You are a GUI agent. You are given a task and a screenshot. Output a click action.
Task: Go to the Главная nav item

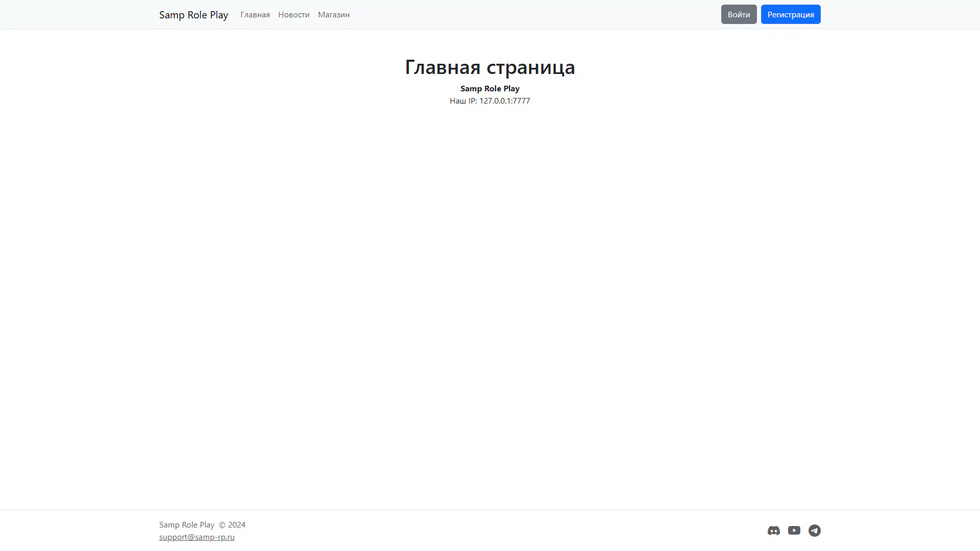click(255, 15)
